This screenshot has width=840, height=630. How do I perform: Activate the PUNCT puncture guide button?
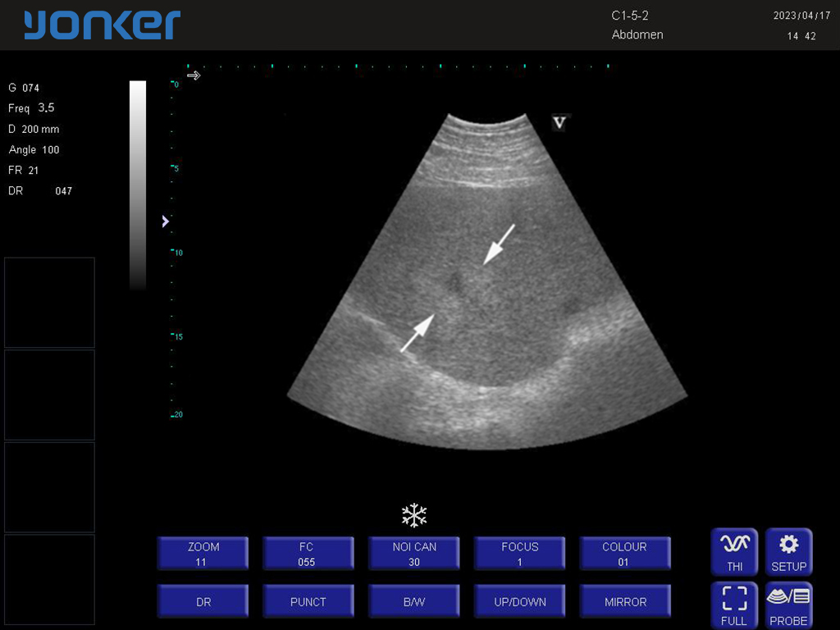click(308, 601)
